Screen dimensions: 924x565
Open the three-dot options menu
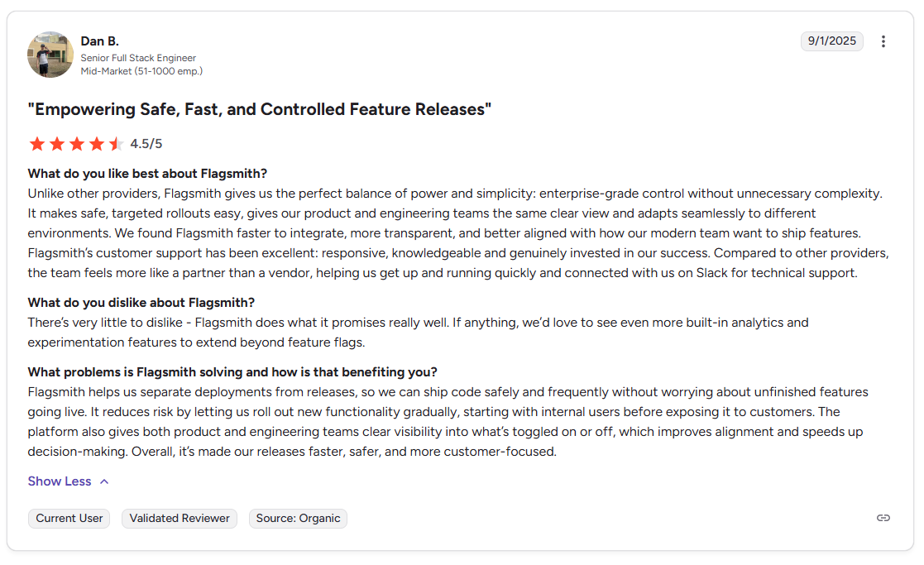(x=883, y=41)
